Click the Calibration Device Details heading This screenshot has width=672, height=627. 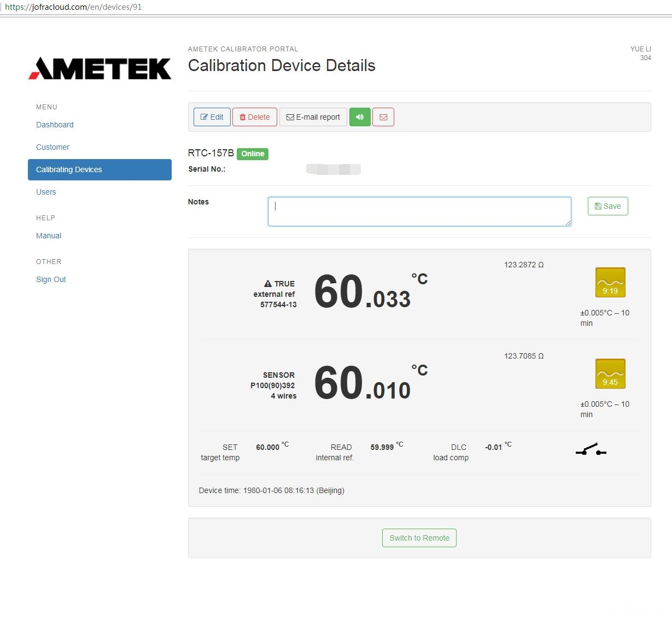(282, 66)
